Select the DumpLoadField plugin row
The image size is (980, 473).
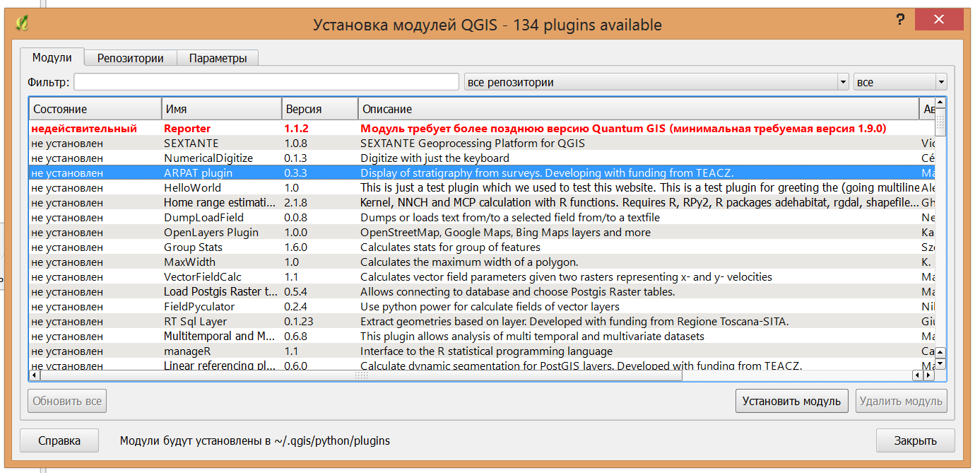click(481, 217)
